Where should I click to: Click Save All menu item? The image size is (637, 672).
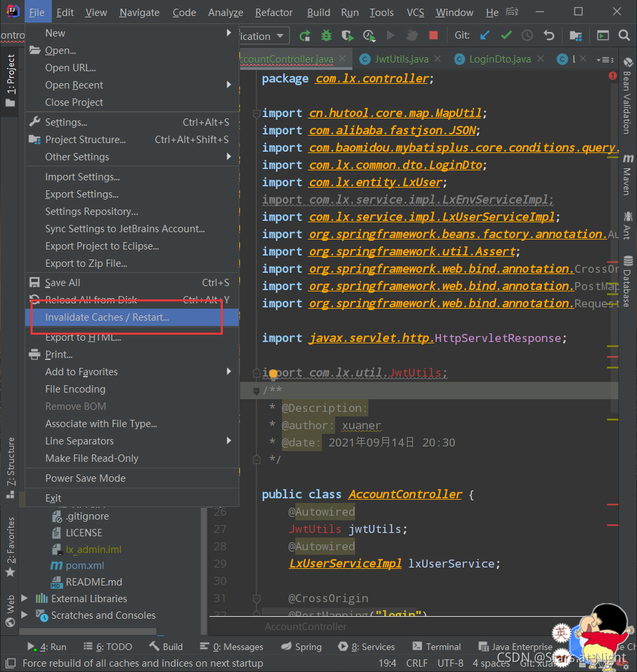tap(132, 282)
